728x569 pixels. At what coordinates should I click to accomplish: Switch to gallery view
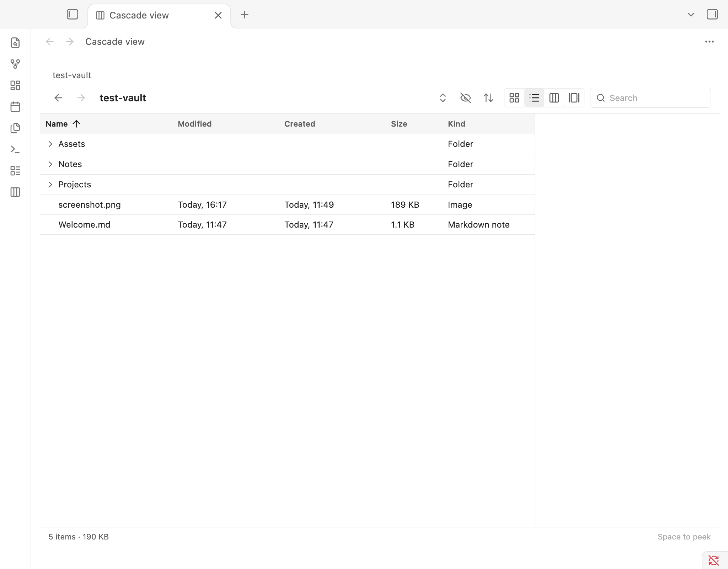574,98
